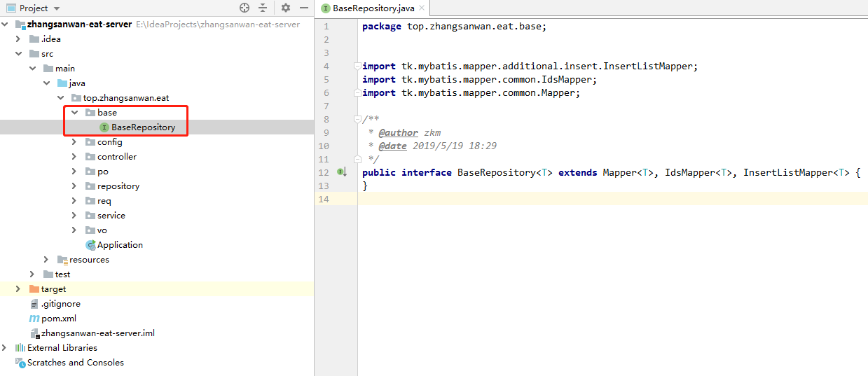868x376 pixels.
Task: Fold the import block at line 4
Action: tap(357, 66)
